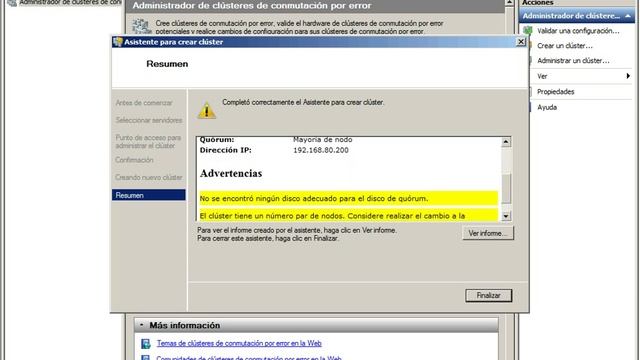Image resolution: width=640 pixels, height=360 pixels.
Task: Select the Seleccionar servidores step
Action: click(x=149, y=120)
